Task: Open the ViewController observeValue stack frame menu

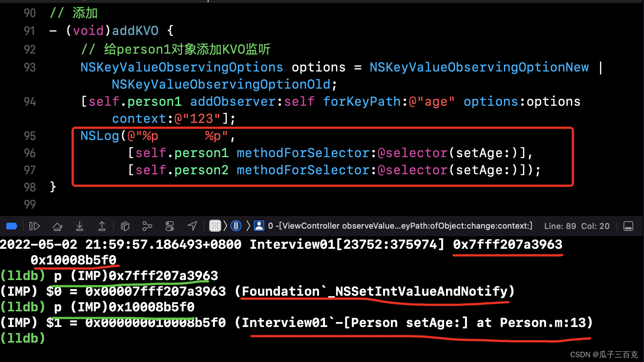Action: pos(400,226)
